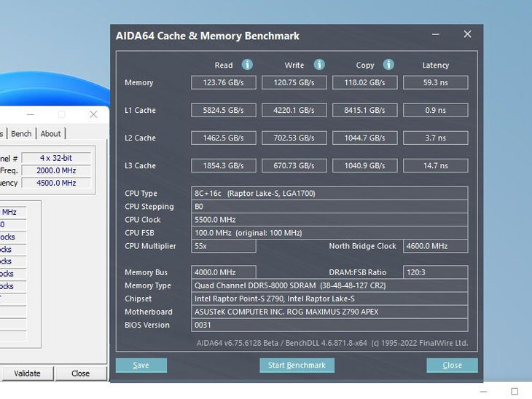Image resolution: width=532 pixels, height=399 pixels.
Task: Click the CPU FSB field 100.0 MHz
Action: 329,233
